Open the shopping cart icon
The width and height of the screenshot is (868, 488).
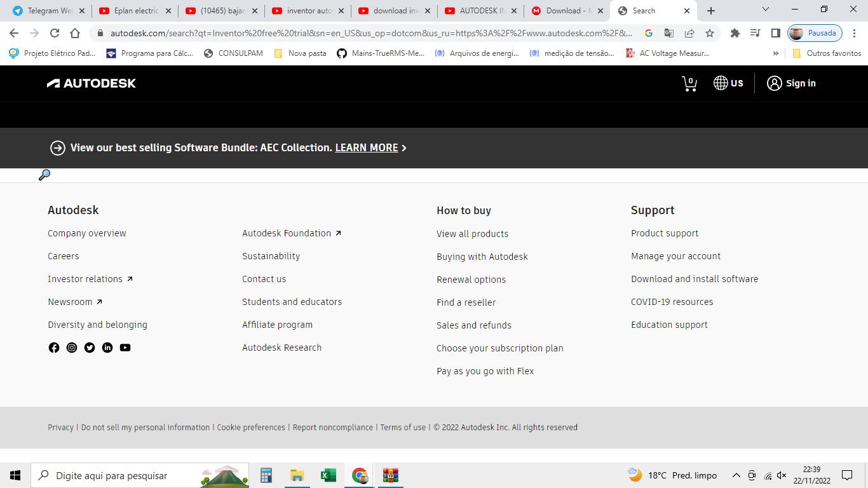pyautogui.click(x=689, y=83)
